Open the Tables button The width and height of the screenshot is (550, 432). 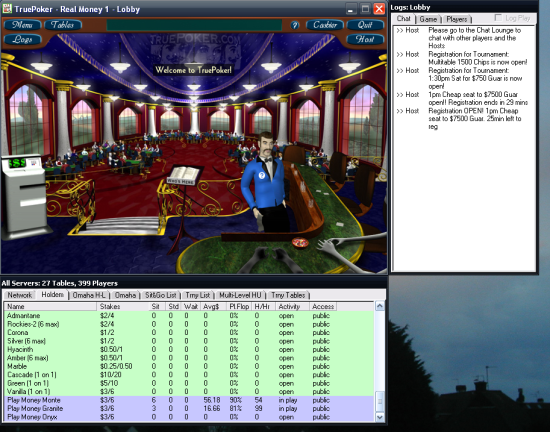click(63, 25)
